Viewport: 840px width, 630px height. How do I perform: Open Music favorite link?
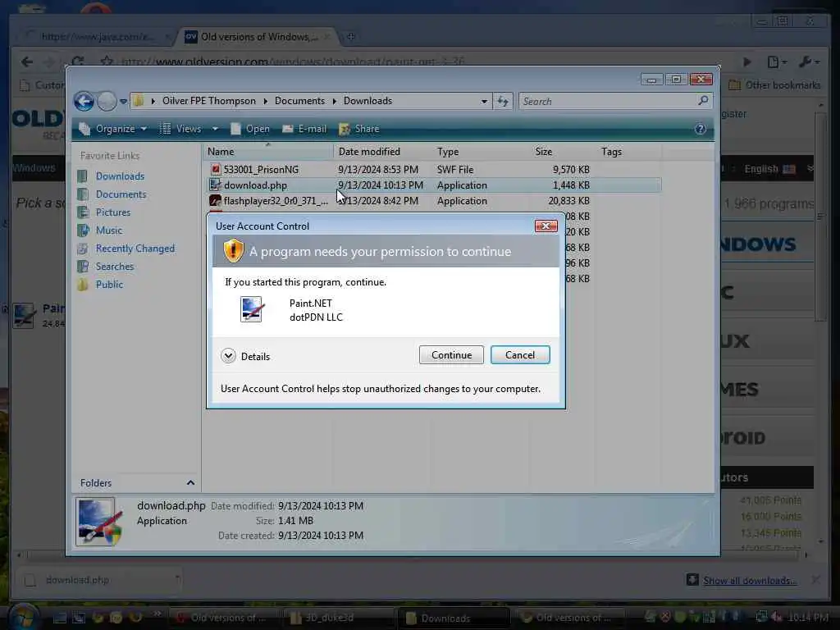pyautogui.click(x=109, y=231)
